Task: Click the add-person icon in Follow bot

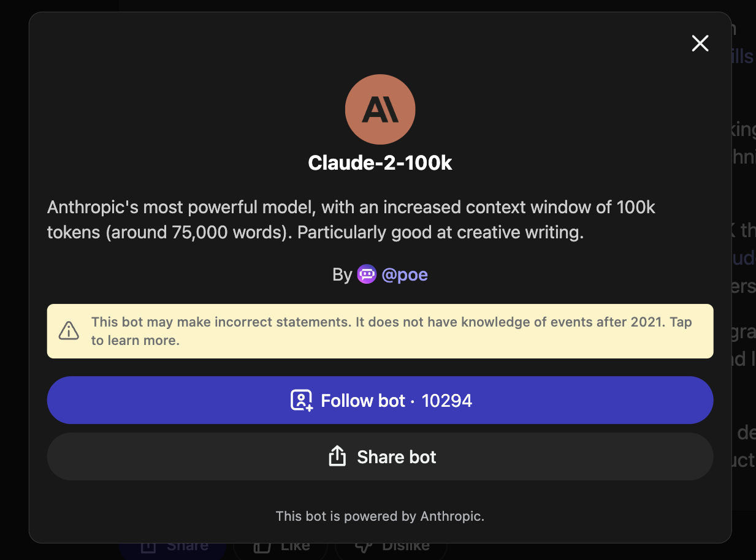Action: (301, 400)
